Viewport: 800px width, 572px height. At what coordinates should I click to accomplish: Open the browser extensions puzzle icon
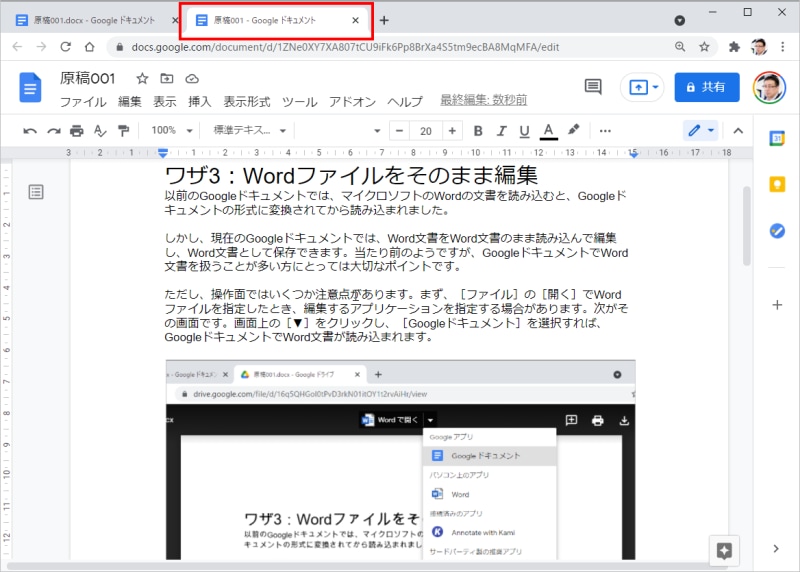coord(734,47)
